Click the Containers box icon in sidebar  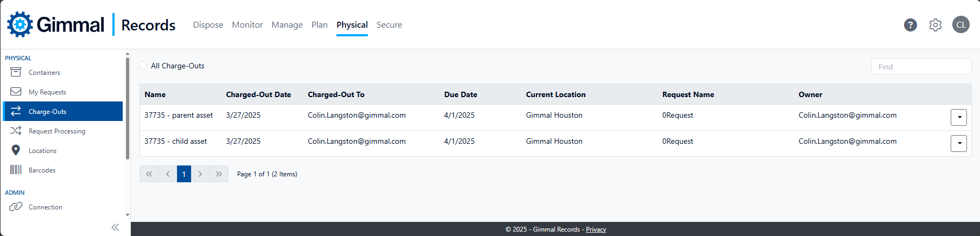pos(16,72)
